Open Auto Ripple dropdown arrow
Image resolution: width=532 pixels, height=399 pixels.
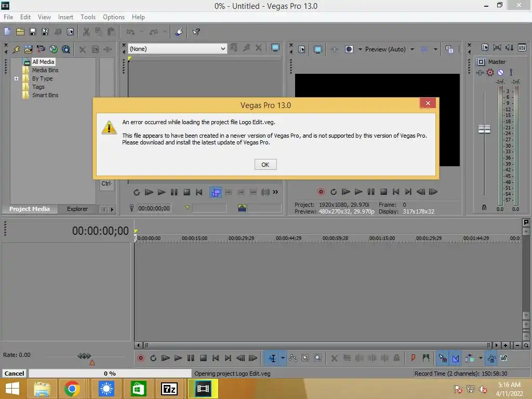(x=481, y=358)
